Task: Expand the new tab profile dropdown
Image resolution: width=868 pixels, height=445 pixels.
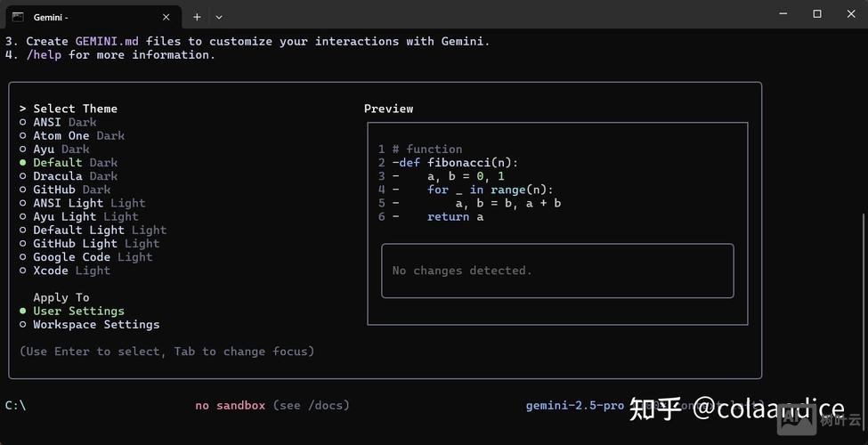Action: [x=219, y=17]
